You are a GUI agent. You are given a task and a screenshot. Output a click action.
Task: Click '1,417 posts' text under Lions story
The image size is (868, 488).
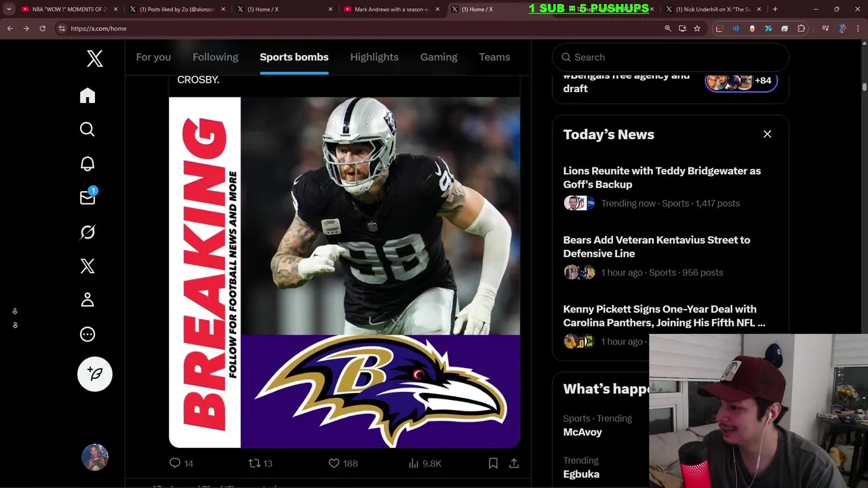click(x=716, y=203)
